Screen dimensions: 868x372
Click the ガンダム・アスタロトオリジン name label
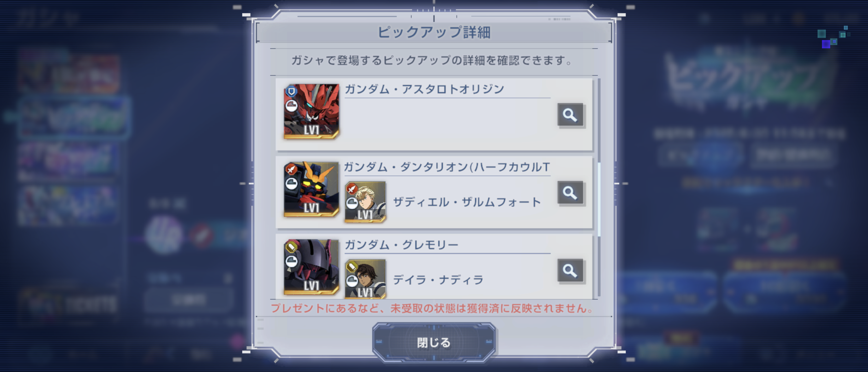424,89
